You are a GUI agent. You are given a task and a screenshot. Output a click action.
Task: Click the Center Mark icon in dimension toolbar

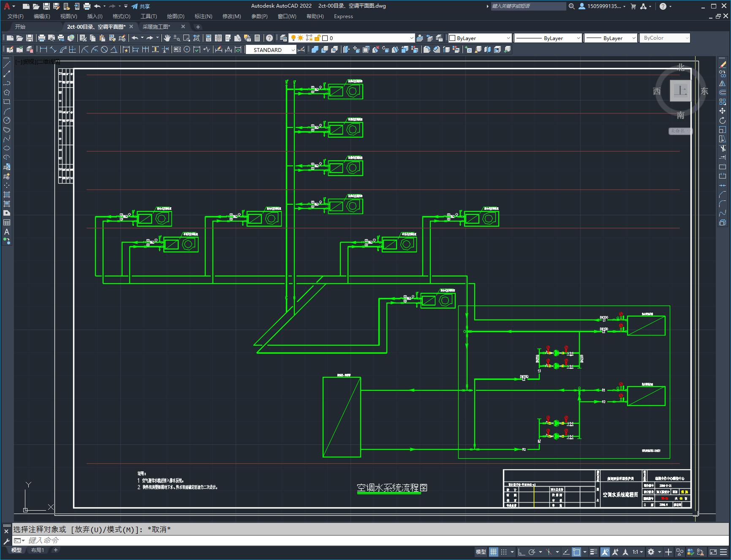(187, 49)
